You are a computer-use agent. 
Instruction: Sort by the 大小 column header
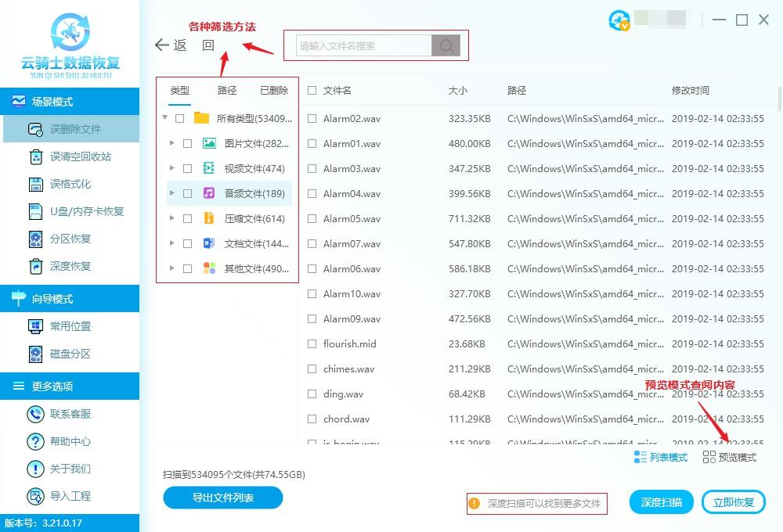[x=458, y=90]
